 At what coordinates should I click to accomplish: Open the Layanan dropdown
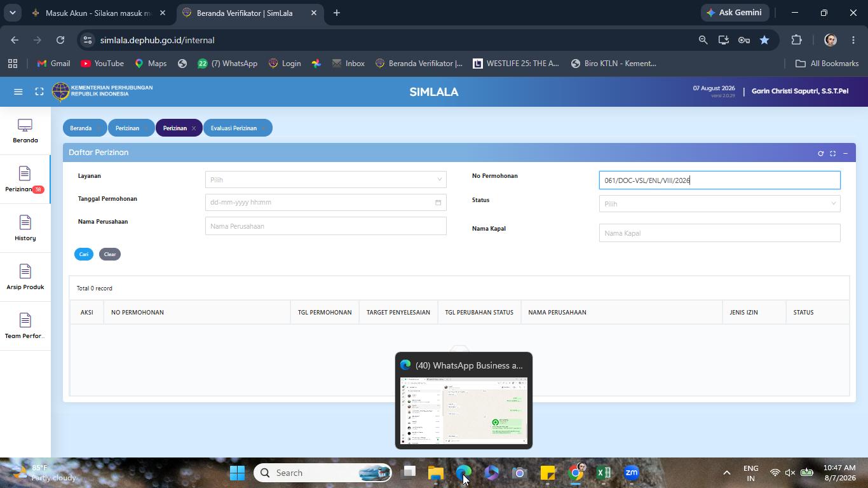326,180
